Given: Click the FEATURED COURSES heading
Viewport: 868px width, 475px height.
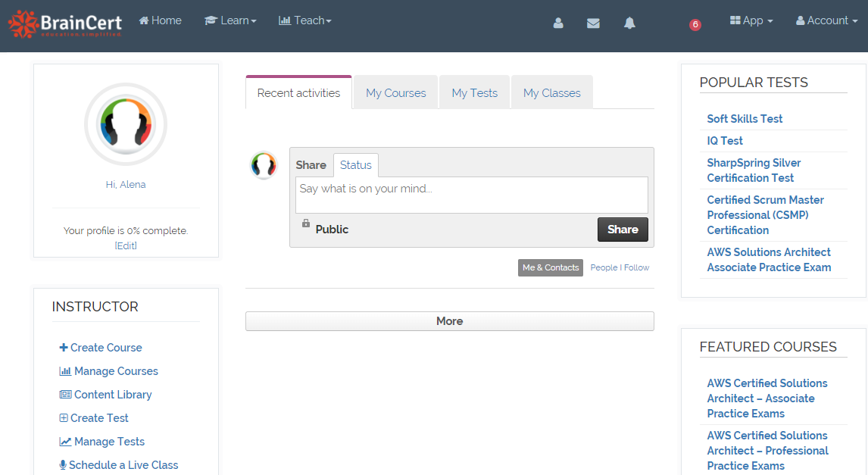Looking at the screenshot, I should click(x=768, y=346).
